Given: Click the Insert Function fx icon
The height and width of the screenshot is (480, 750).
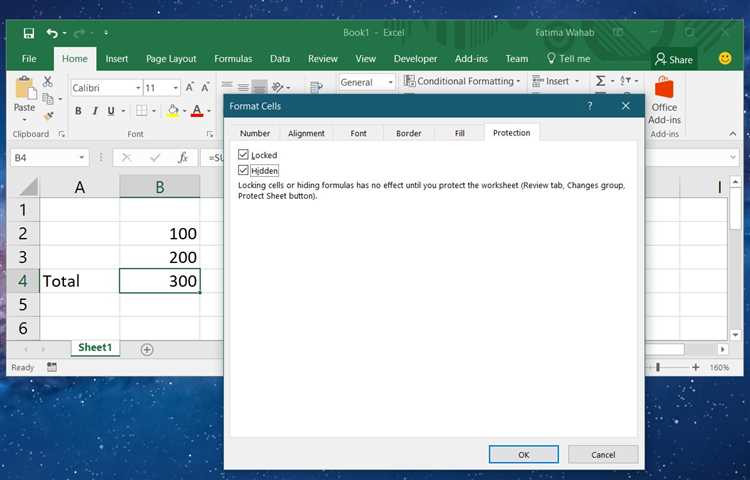Looking at the screenshot, I should [x=183, y=157].
